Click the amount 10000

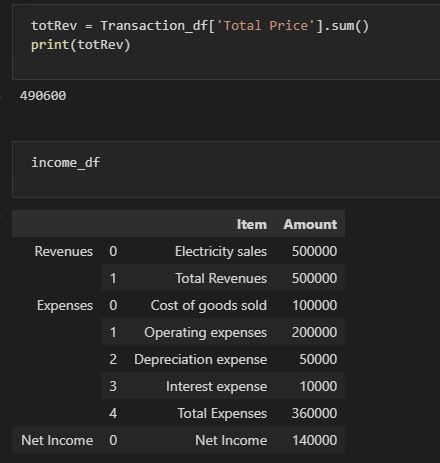pyautogui.click(x=318, y=386)
